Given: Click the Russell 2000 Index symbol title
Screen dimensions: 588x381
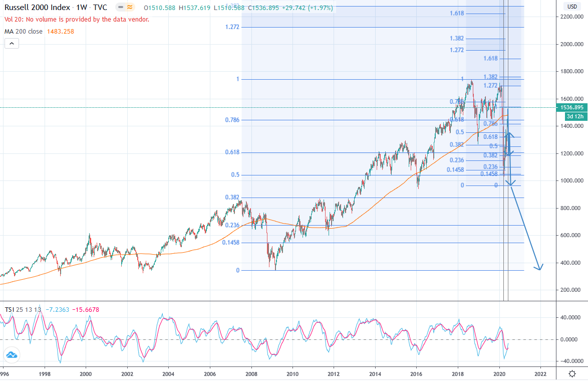Looking at the screenshot, I should pos(37,8).
